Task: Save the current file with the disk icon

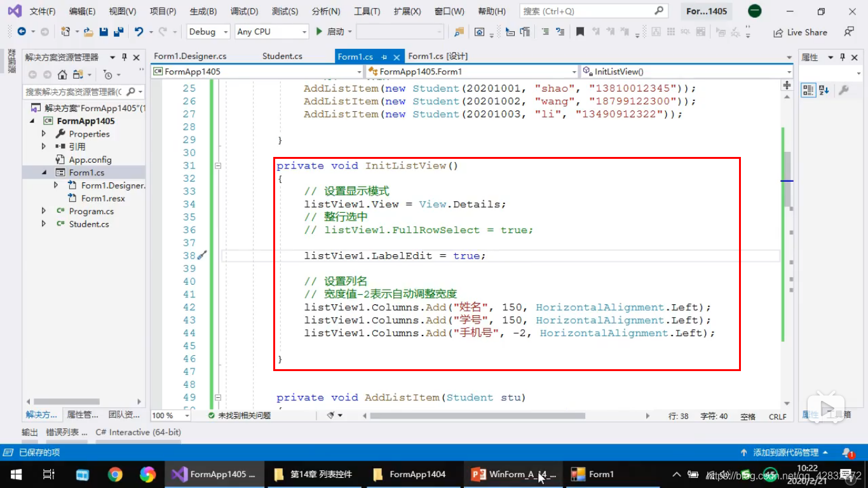Action: tap(104, 32)
